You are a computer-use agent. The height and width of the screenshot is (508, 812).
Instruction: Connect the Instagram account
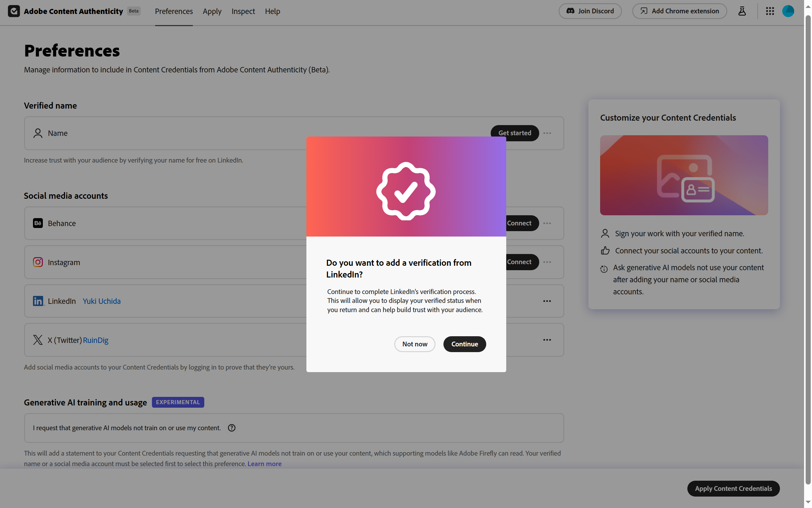point(522,262)
